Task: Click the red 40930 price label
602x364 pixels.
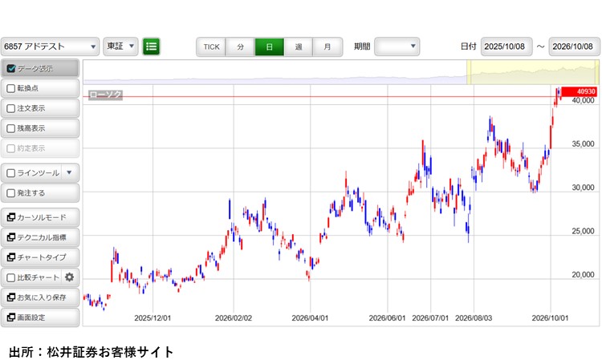Action: (x=580, y=91)
